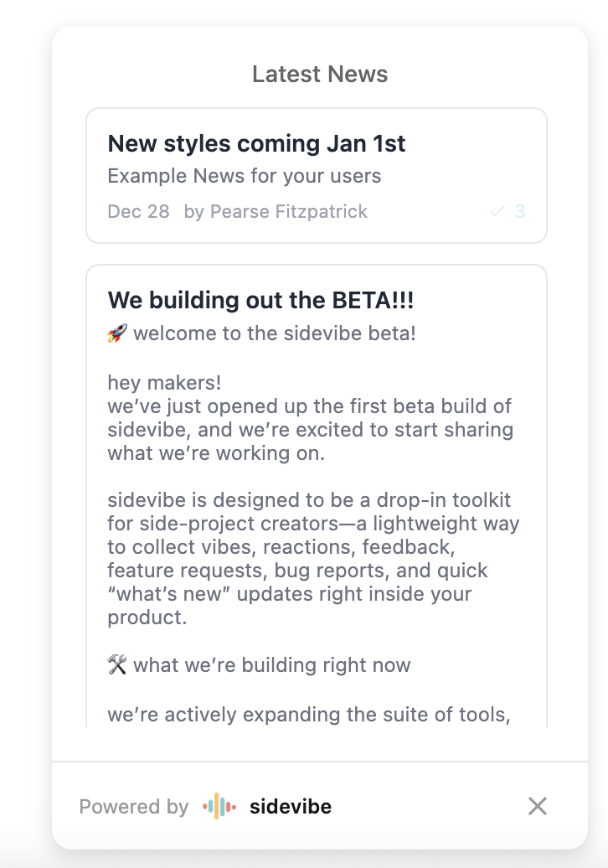Click the checkmark icon on first news card
Image resolution: width=608 pixels, height=868 pixels.
pos(497,211)
